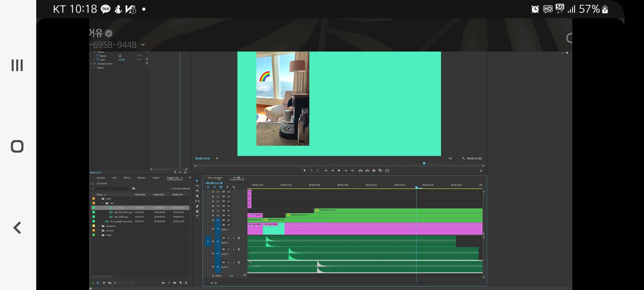Click trash icon in Project panel
Screen dimensions: 644x290
(186, 283)
